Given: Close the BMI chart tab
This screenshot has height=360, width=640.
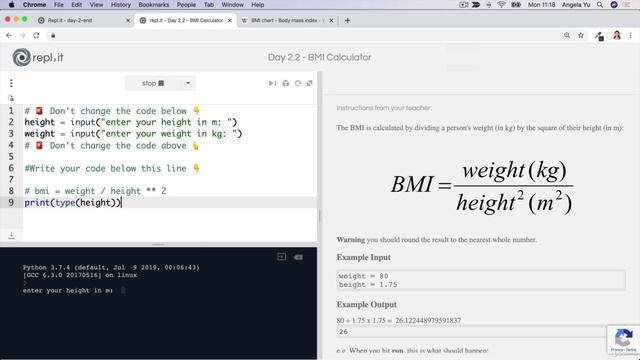Looking at the screenshot, I should [331, 20].
